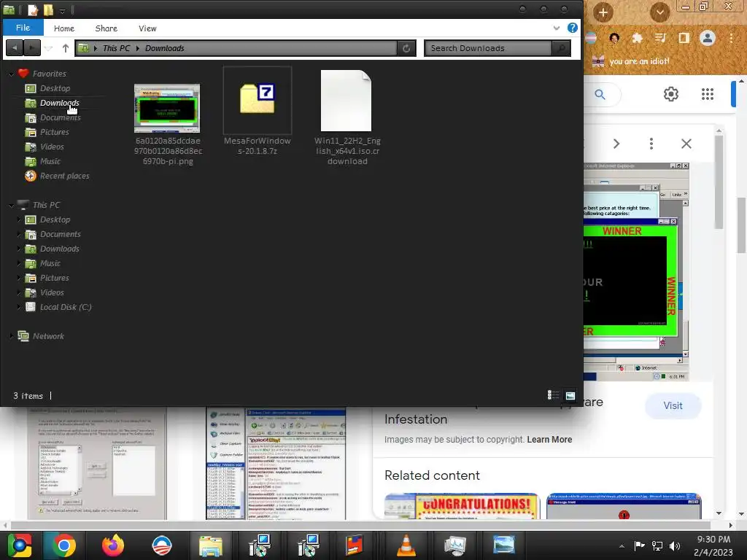
Task: Go up one folder level
Action: tap(65, 48)
